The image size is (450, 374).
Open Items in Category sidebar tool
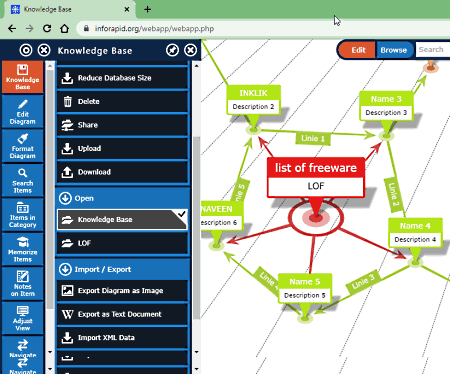pos(23,215)
